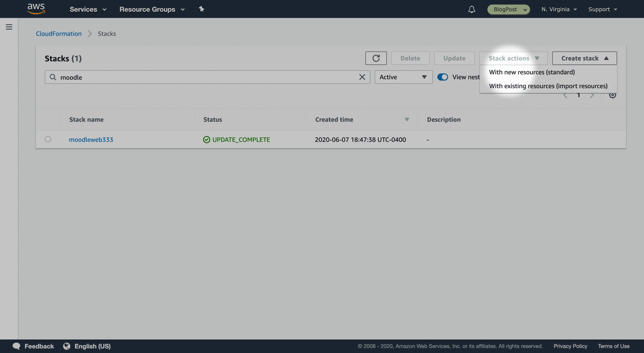Viewport: 644px width, 353px height.
Task: Open the N. Virginia region selector
Action: [x=559, y=9]
